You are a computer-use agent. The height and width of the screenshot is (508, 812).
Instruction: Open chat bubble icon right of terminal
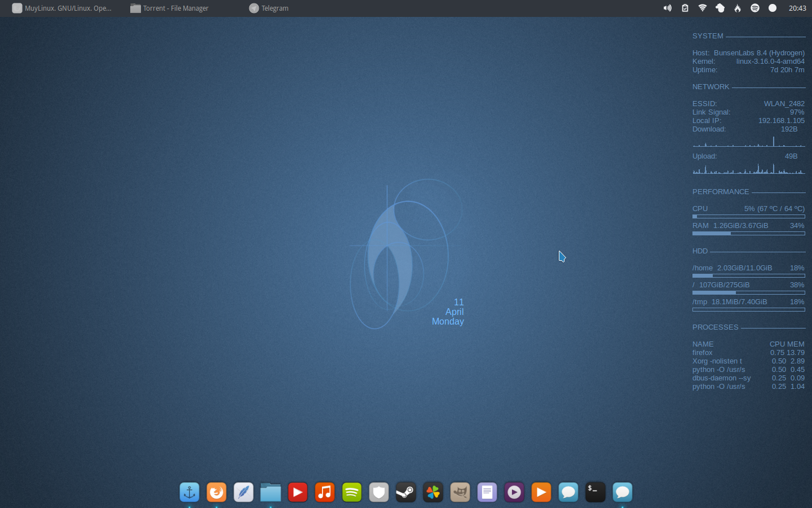click(623, 492)
